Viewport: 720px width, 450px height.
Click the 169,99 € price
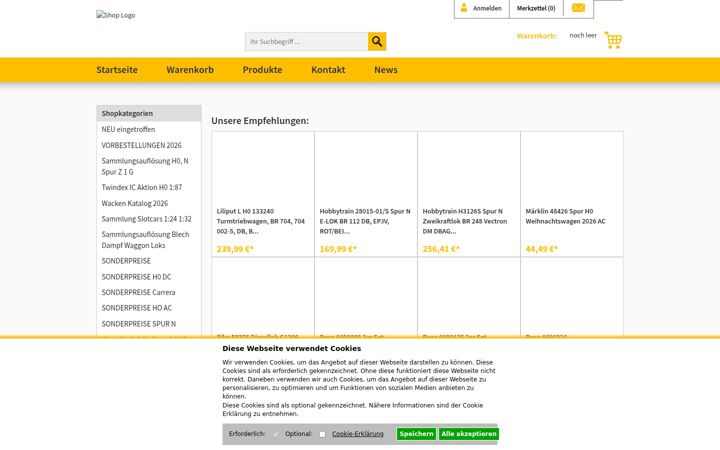(x=338, y=249)
